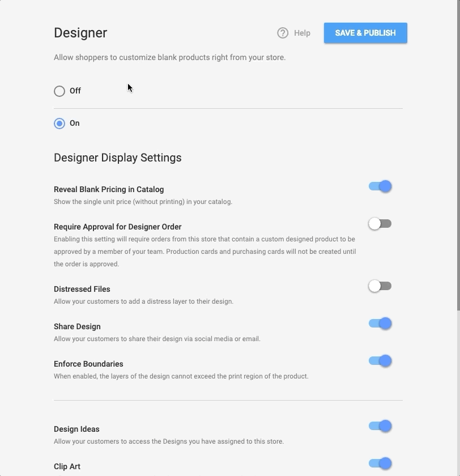Click the "On" label text
The width and height of the screenshot is (460, 476).
[x=75, y=123]
